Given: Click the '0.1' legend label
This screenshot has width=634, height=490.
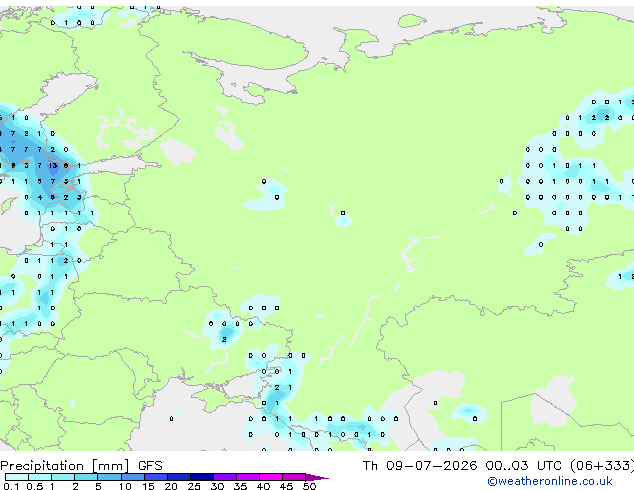Looking at the screenshot, I should 11,486.
